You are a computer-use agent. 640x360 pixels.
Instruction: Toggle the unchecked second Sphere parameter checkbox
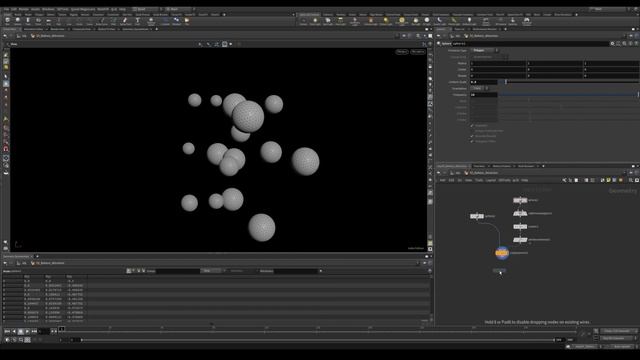(x=472, y=131)
